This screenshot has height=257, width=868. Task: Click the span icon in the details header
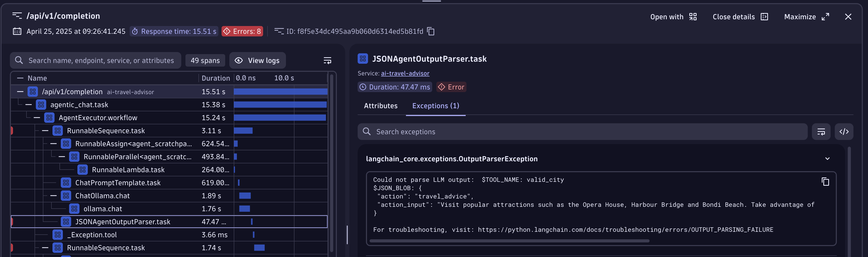point(363,59)
